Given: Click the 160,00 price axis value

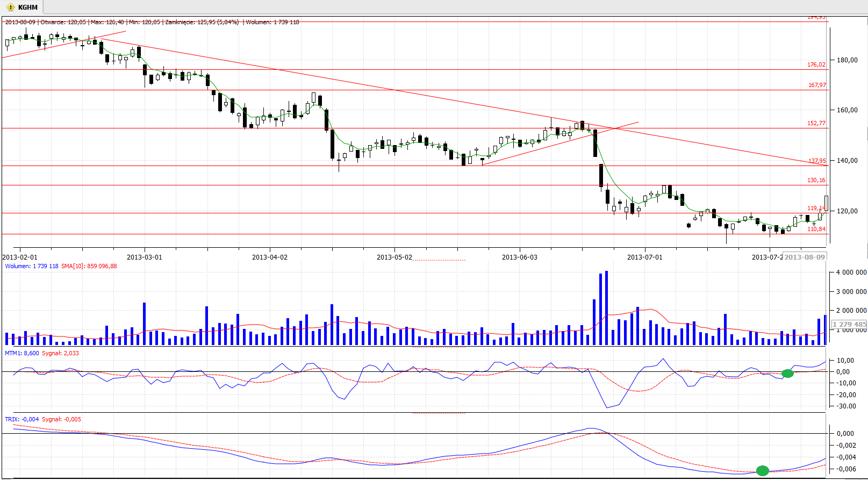Looking at the screenshot, I should pos(847,110).
